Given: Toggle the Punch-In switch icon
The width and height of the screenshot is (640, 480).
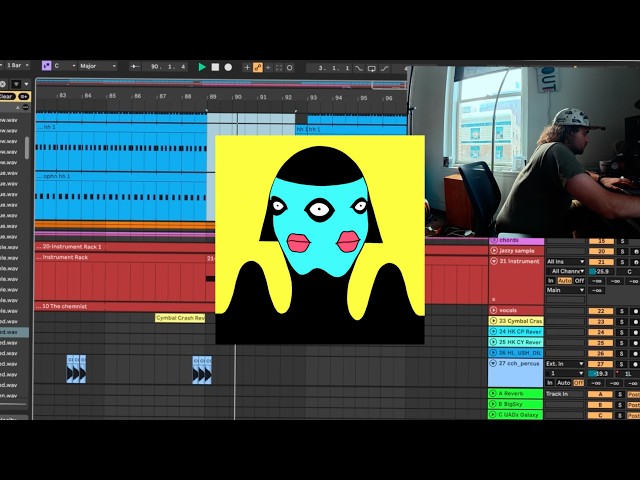Looking at the screenshot, I should click(x=359, y=68).
